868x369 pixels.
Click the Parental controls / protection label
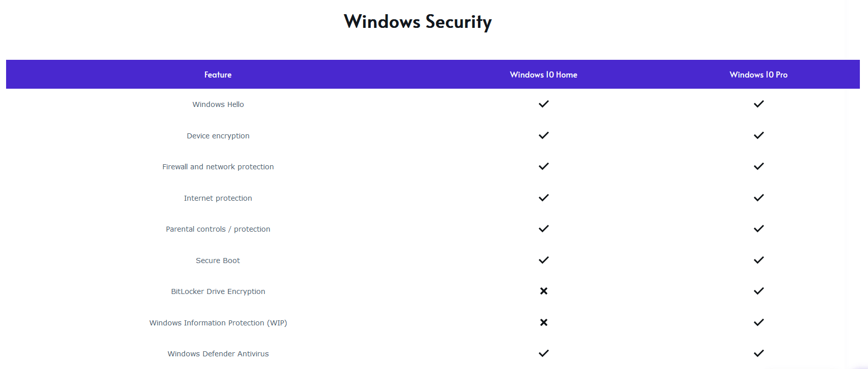(218, 229)
